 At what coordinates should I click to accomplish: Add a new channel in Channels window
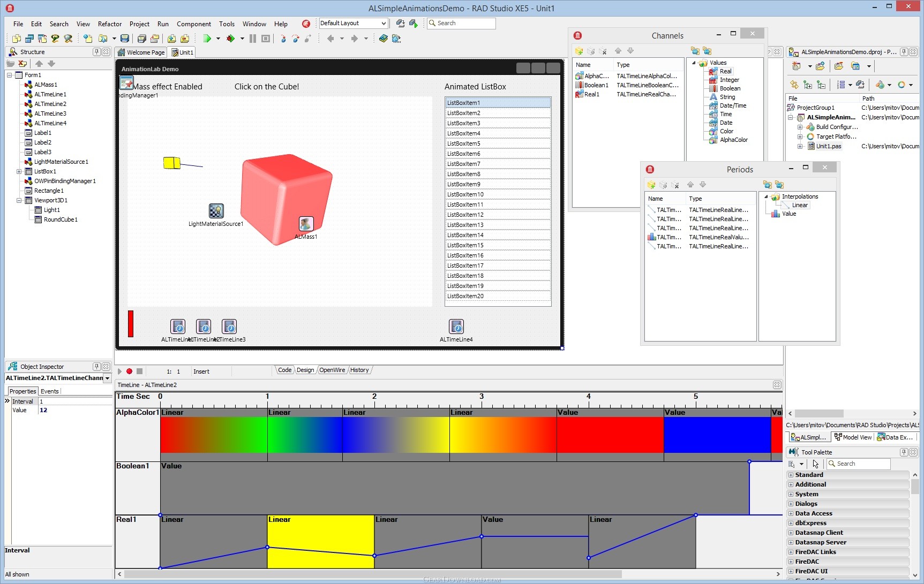[579, 51]
